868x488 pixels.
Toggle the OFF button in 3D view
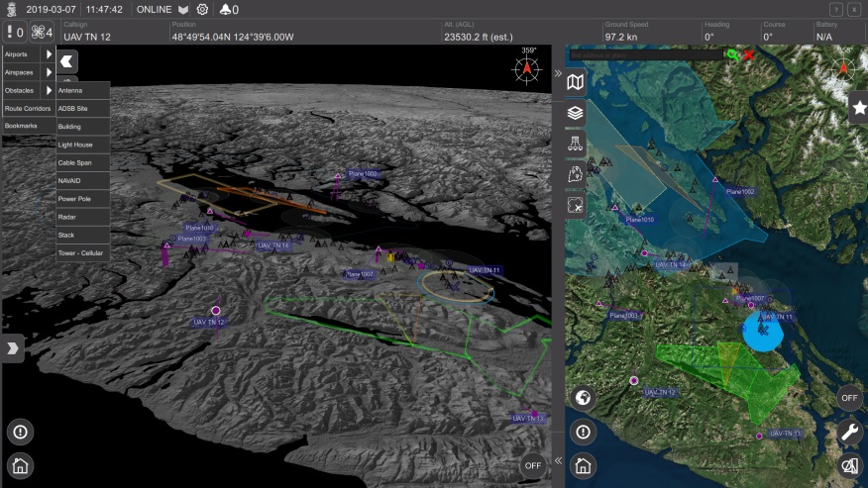[x=533, y=465]
